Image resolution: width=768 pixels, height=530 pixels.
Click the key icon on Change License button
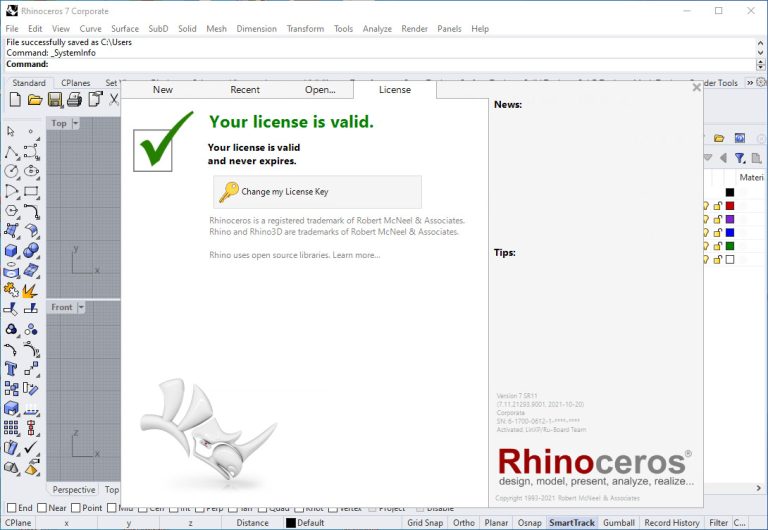tap(228, 192)
